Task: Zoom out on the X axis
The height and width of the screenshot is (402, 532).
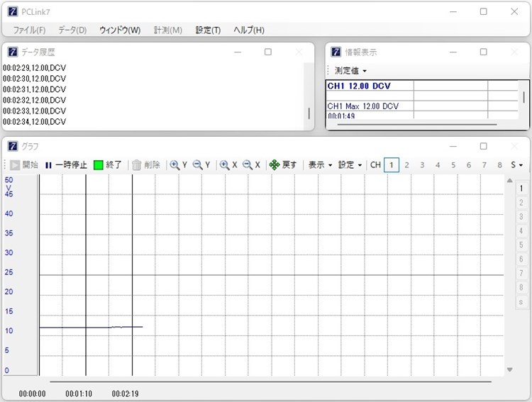Action: (x=251, y=164)
